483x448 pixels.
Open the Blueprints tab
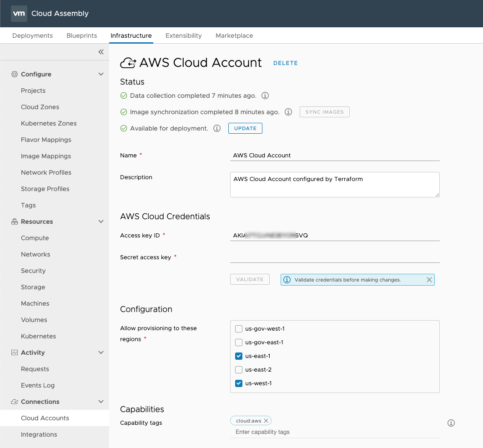[x=81, y=35]
